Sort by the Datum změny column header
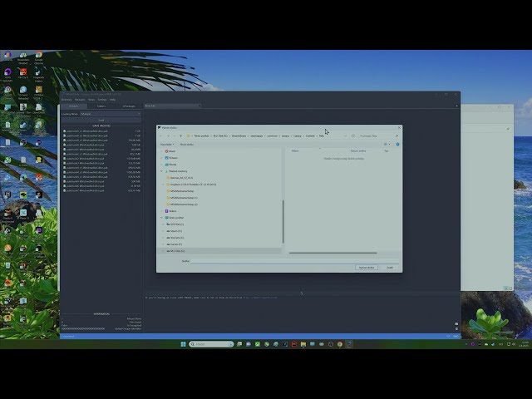Image resolution: width=532 pixels, height=399 pixels. pyautogui.click(x=358, y=151)
